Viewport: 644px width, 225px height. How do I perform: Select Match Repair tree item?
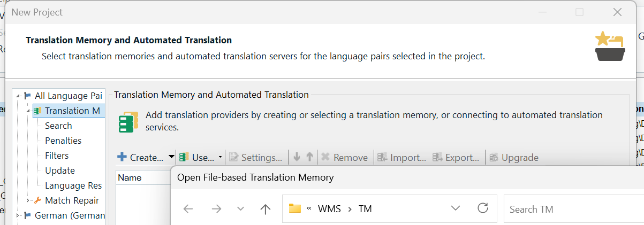pos(72,200)
